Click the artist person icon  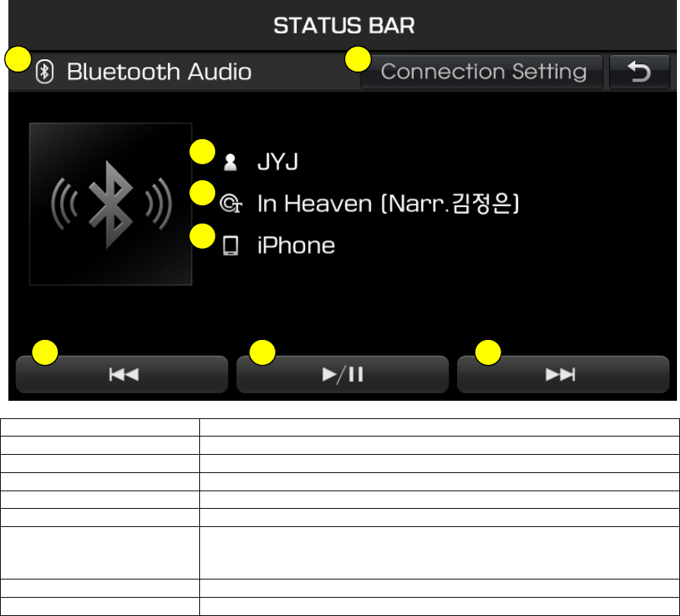pyautogui.click(x=230, y=163)
